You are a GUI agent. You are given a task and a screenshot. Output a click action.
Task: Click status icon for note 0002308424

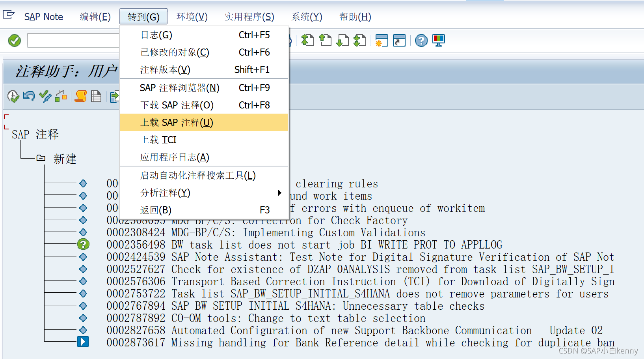coord(83,232)
